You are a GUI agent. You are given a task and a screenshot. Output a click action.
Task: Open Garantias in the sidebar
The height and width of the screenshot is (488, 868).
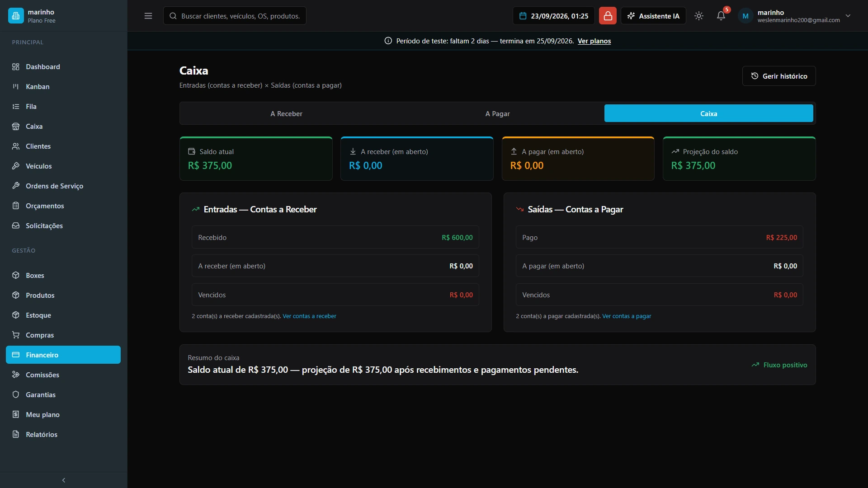pos(63,395)
